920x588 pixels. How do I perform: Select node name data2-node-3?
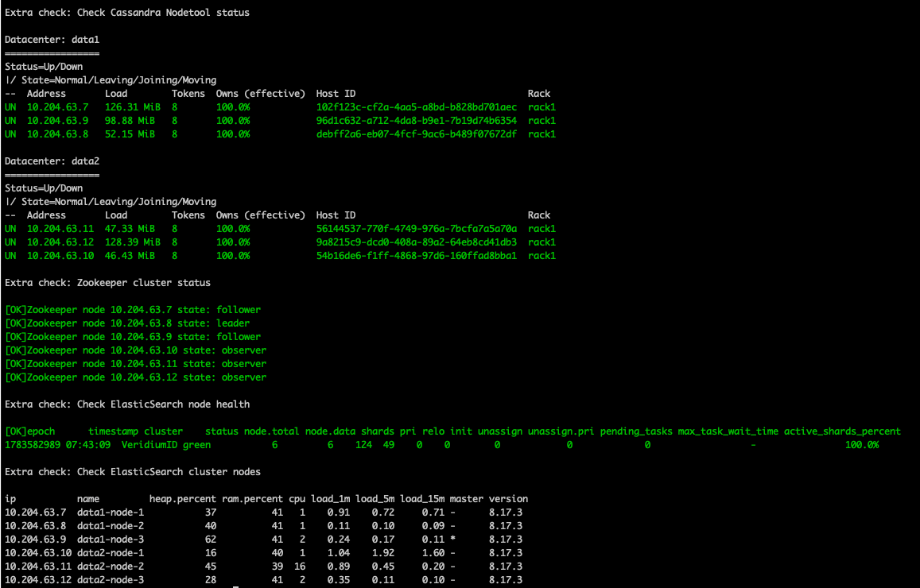pyautogui.click(x=111, y=580)
